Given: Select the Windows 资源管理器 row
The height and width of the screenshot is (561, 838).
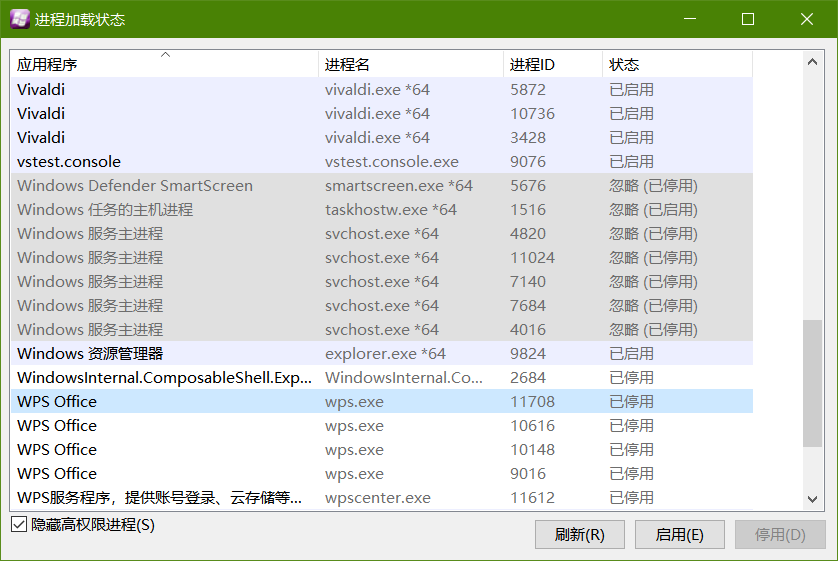Looking at the screenshot, I should [x=382, y=354].
